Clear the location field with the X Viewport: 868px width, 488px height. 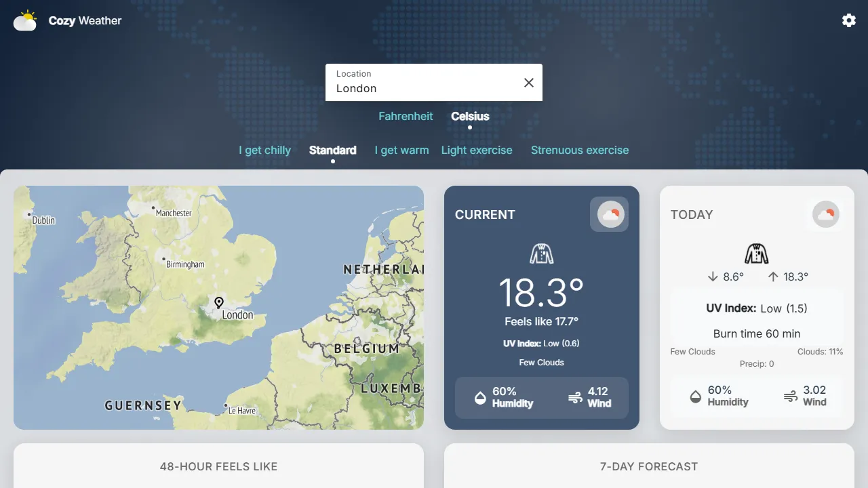pos(528,82)
